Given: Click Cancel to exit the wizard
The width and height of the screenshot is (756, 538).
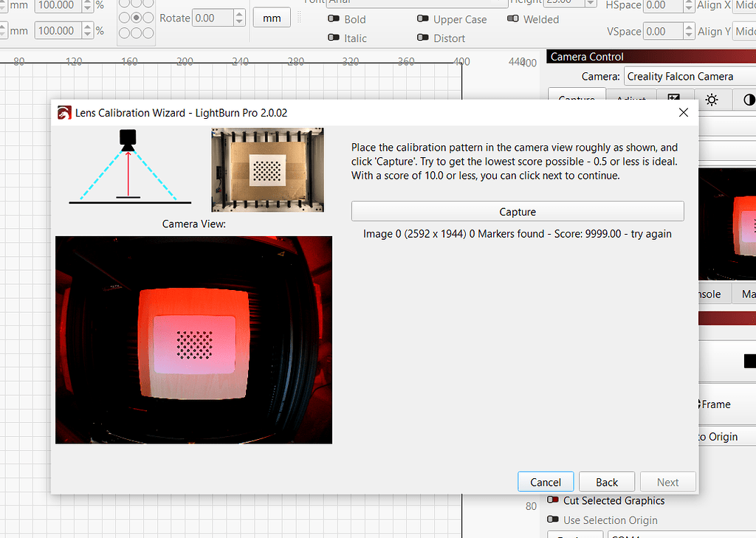Looking at the screenshot, I should [546, 481].
